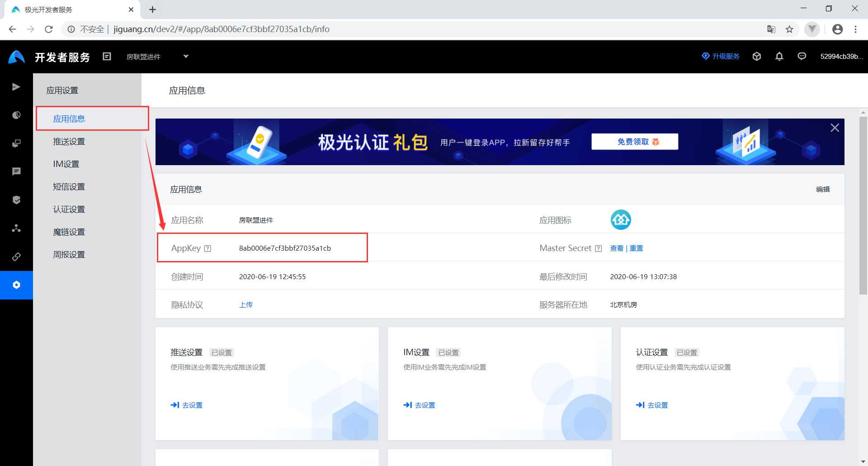The image size is (868, 466).
Task: Click app name value 房联盟进件
Action: [x=256, y=220]
